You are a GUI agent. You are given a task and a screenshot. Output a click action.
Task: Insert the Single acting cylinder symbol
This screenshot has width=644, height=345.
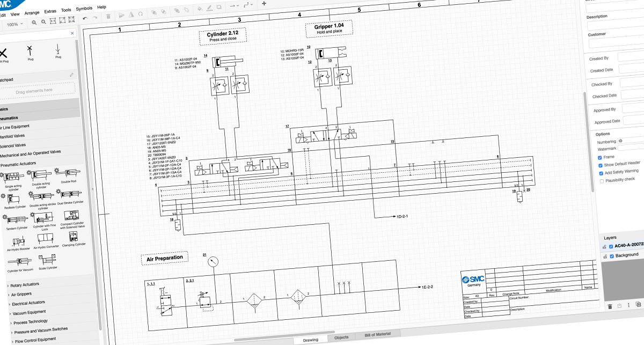pos(13,180)
